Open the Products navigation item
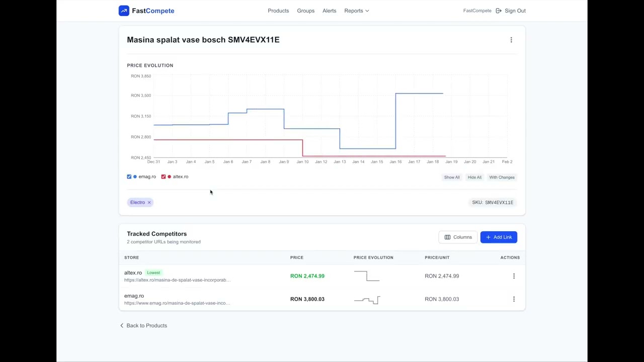644x362 pixels. [x=278, y=11]
